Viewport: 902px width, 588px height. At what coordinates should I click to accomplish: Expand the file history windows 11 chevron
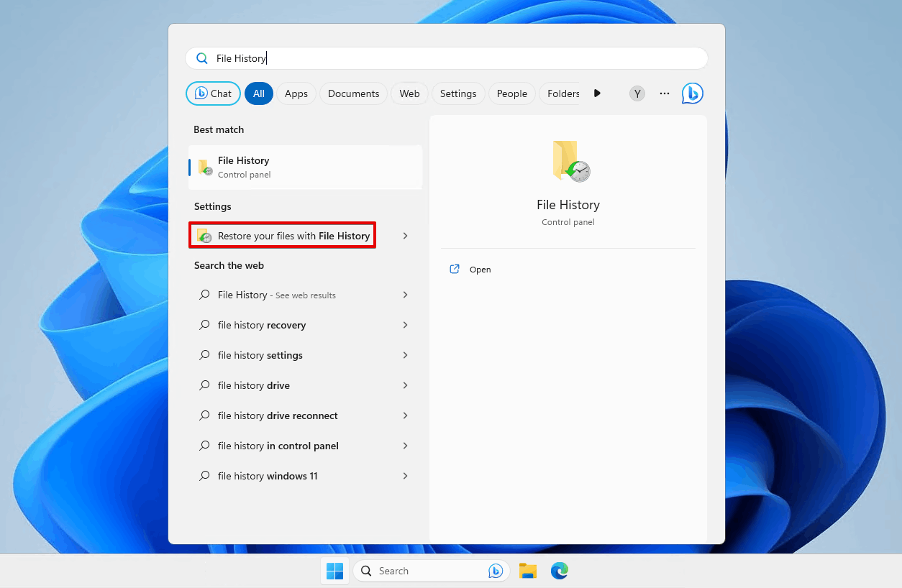pyautogui.click(x=405, y=476)
